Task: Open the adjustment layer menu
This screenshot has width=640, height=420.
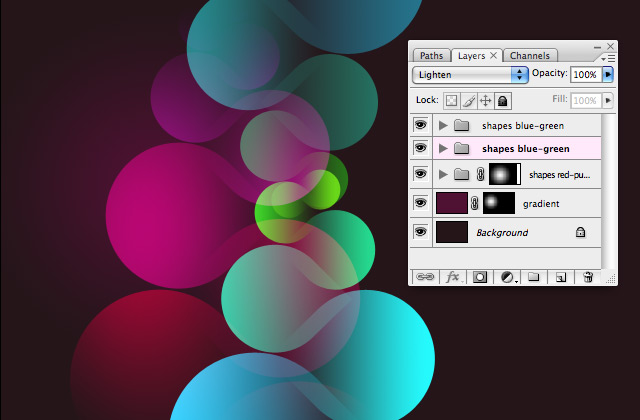Action: 508,277
